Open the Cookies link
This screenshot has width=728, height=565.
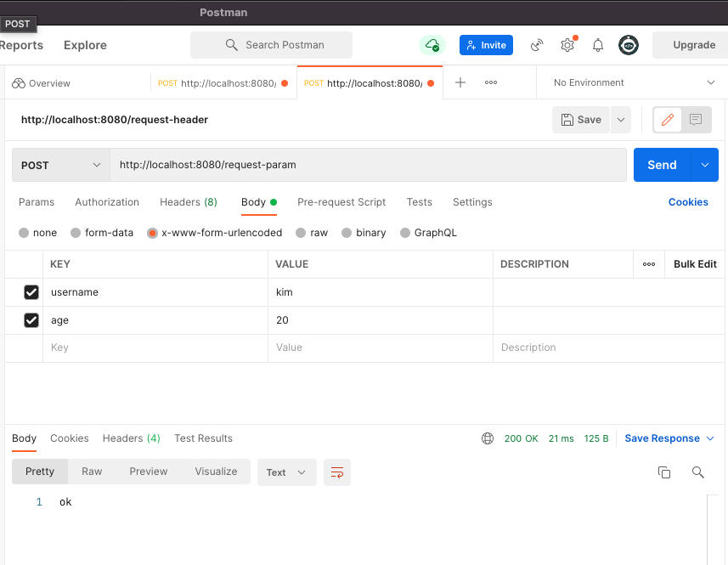tap(688, 202)
